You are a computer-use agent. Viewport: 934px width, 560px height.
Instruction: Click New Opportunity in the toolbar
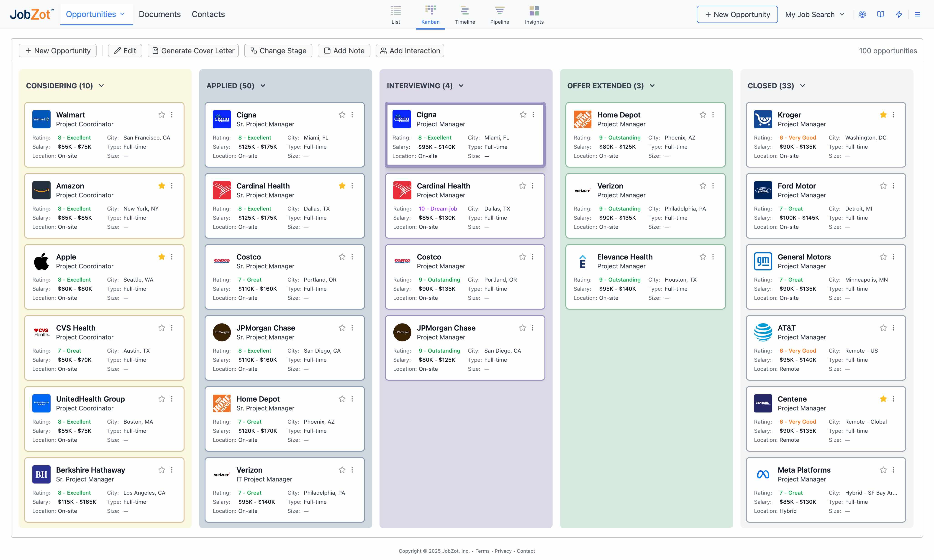[x=58, y=51]
